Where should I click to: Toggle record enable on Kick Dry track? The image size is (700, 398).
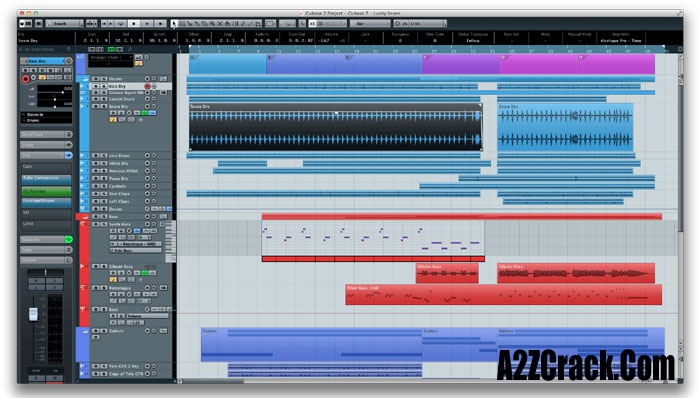pos(147,86)
